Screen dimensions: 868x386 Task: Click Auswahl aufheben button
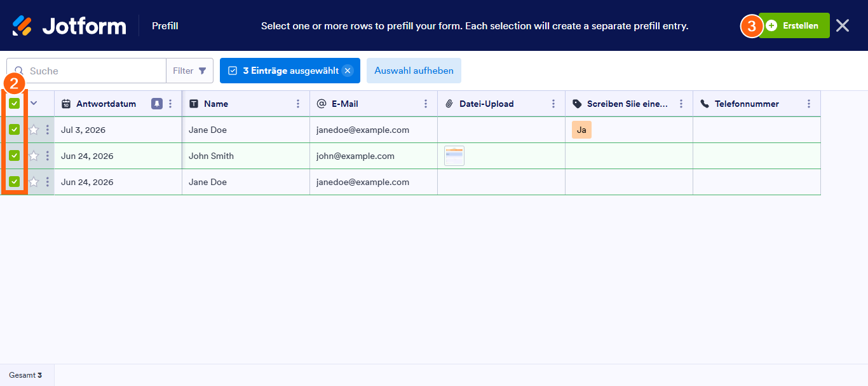pos(414,71)
